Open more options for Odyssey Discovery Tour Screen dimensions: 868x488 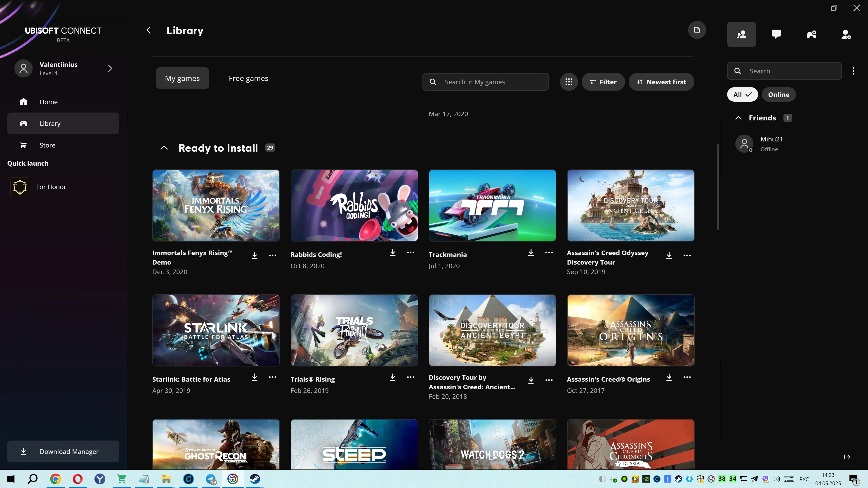[x=687, y=255]
